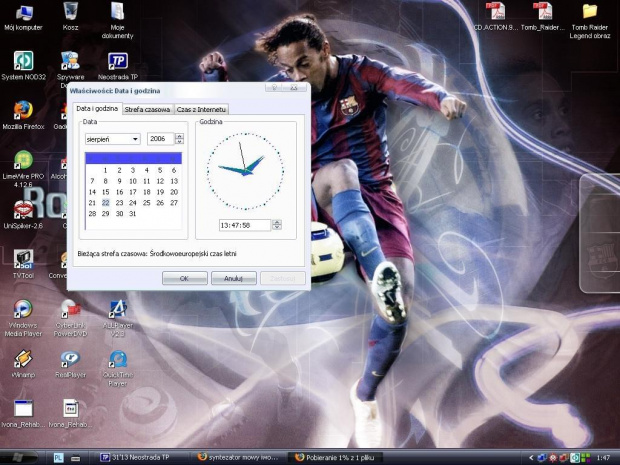Image resolution: width=620 pixels, height=465 pixels.
Task: Open the System NOD32 shortcut
Action: point(23,61)
